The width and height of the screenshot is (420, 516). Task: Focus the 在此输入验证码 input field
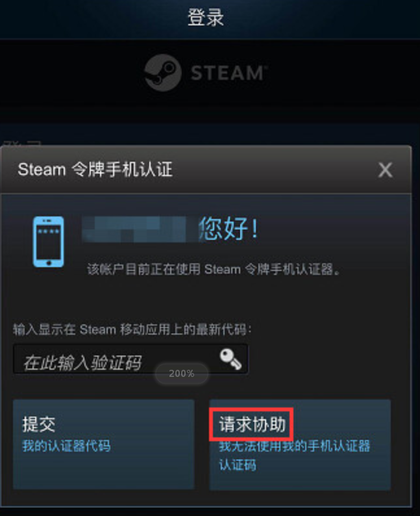(130, 359)
